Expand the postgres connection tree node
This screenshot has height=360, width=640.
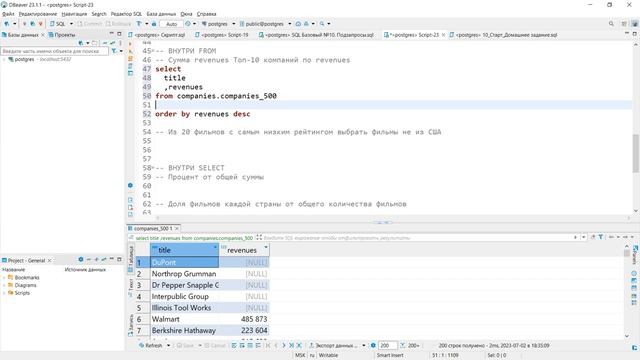[x=4, y=60]
